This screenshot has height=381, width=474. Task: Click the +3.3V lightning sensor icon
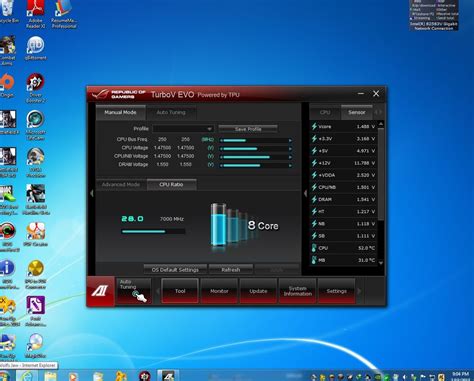[x=314, y=139]
